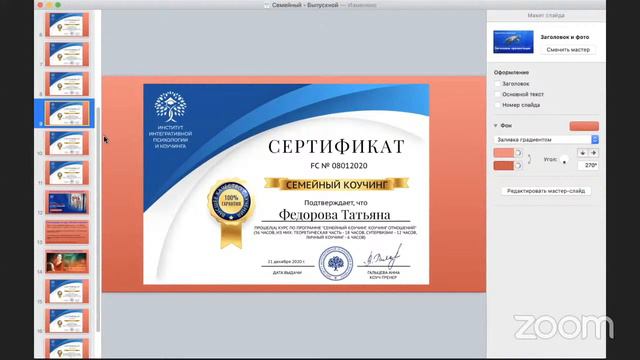Click the lighter first gradient color swatch
This screenshot has height=360, width=640.
point(504,153)
